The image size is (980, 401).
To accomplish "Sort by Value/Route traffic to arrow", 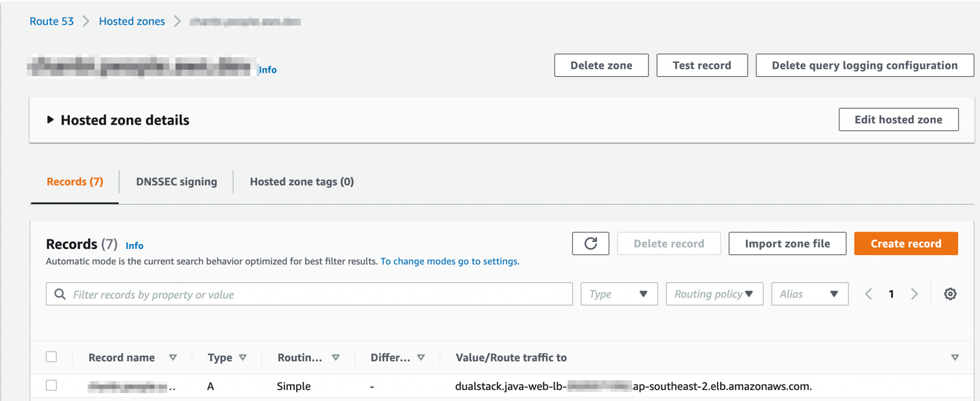I will (955, 358).
